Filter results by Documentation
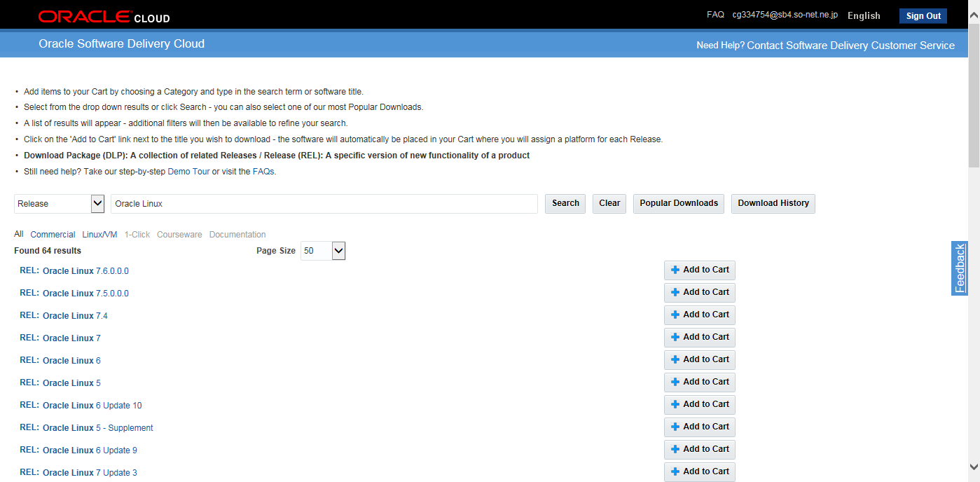 [x=237, y=234]
